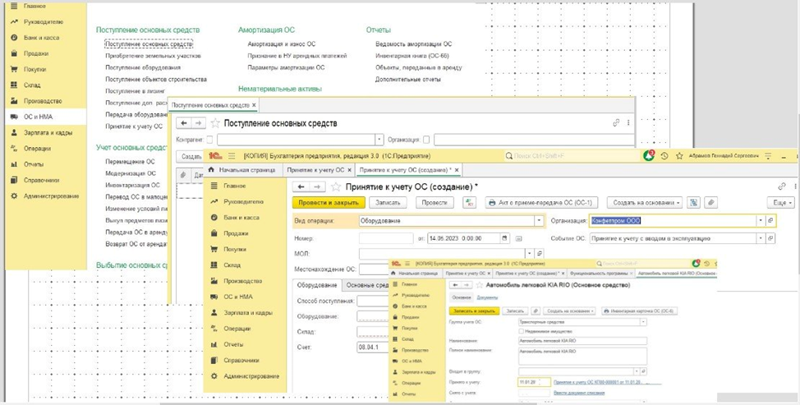Open Документы link in KIA RIO form

click(x=487, y=297)
